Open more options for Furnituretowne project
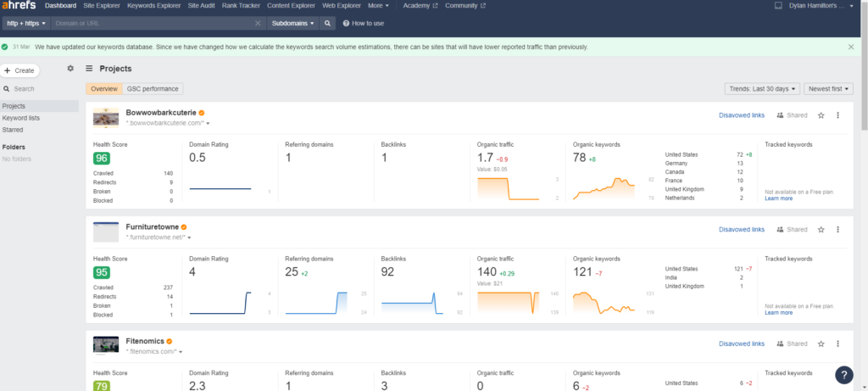This screenshot has height=391, width=868. coord(837,229)
